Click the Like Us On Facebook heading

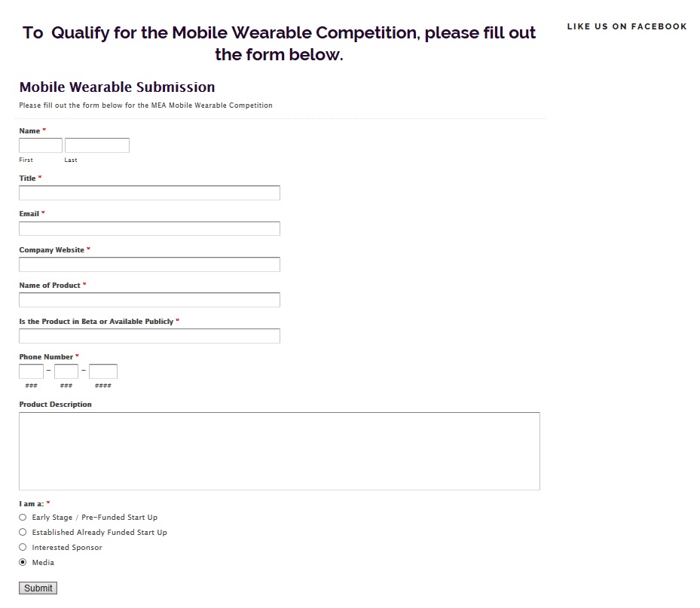click(627, 26)
